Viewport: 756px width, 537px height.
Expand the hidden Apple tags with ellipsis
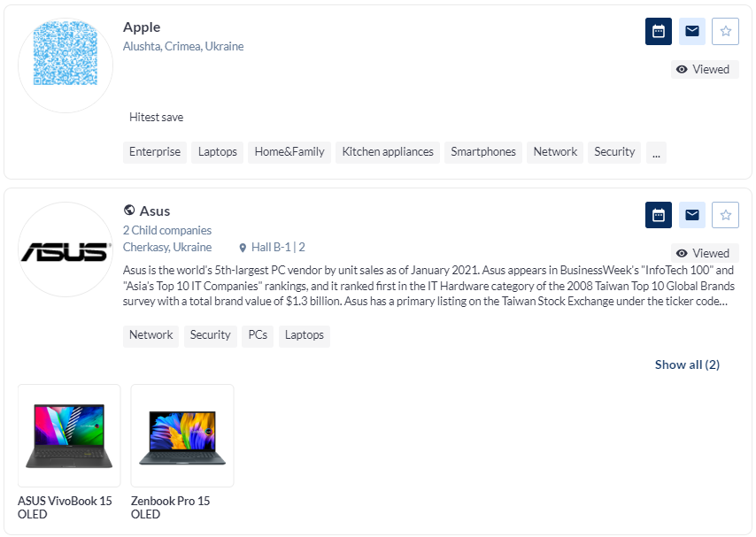656,152
